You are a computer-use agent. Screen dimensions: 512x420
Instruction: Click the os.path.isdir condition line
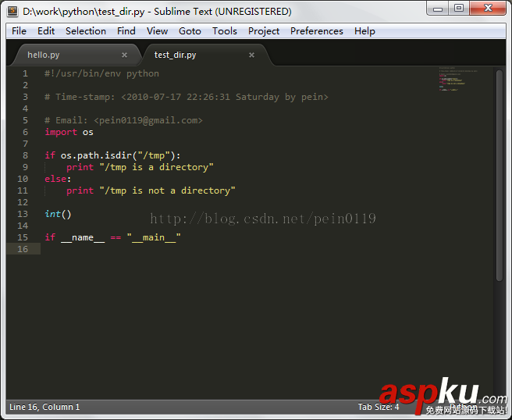[112, 155]
